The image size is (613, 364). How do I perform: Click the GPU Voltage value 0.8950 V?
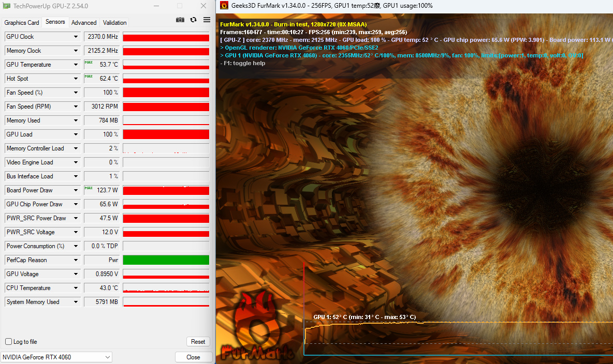101,274
